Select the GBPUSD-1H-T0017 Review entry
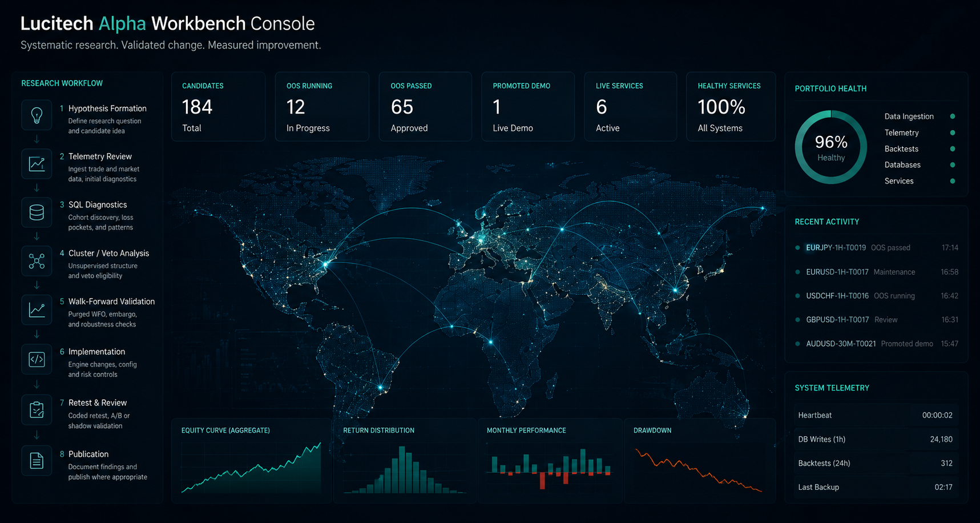980x523 pixels. [876, 320]
